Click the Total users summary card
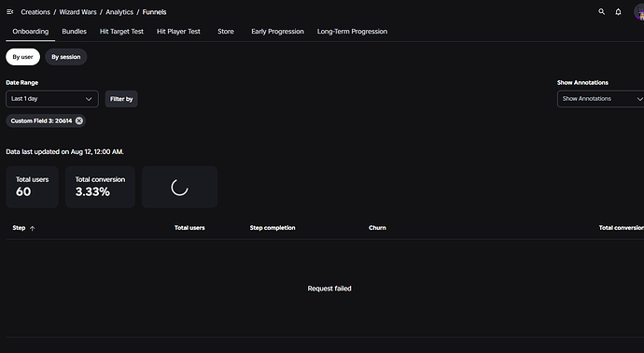 32,187
